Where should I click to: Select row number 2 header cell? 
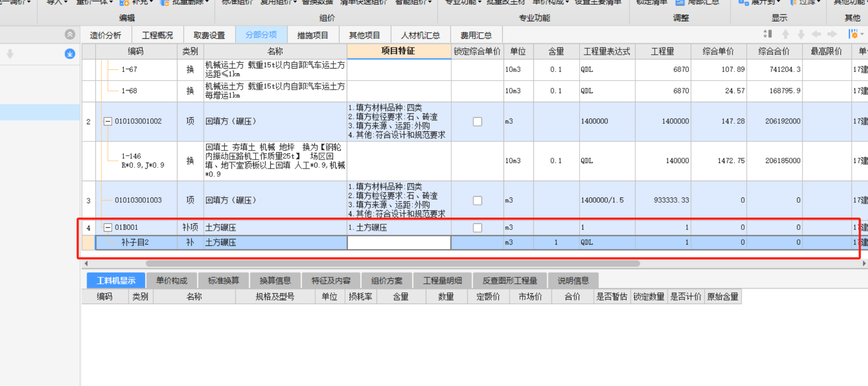click(89, 122)
